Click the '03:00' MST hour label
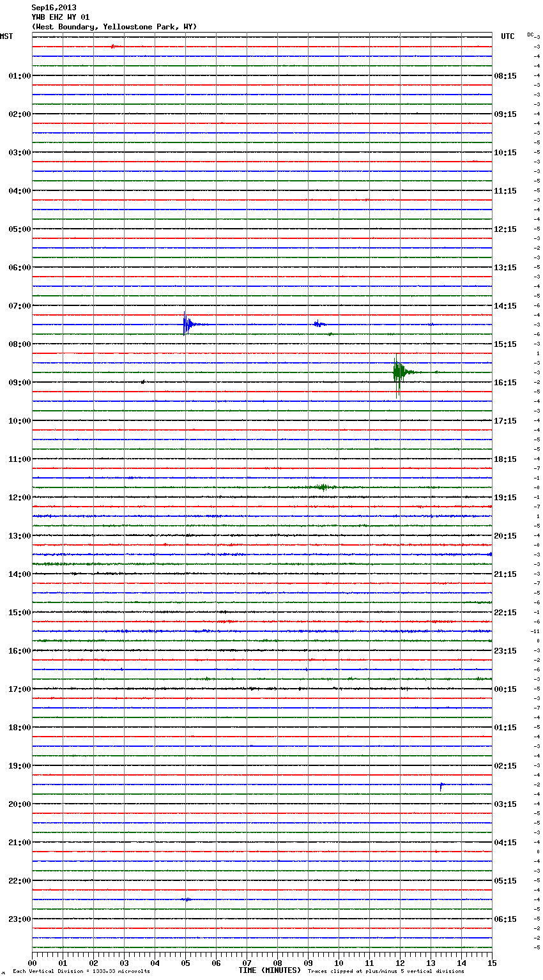The width and height of the screenshot is (543, 980). coord(19,153)
